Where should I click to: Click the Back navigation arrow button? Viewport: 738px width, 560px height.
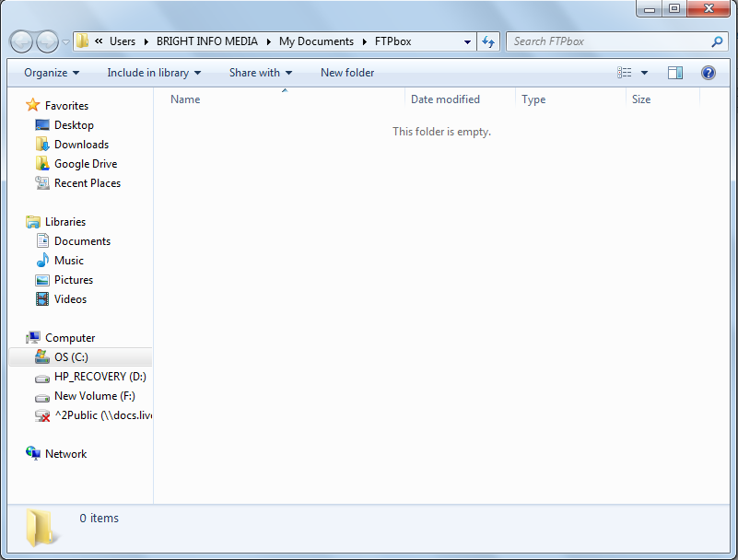21,41
